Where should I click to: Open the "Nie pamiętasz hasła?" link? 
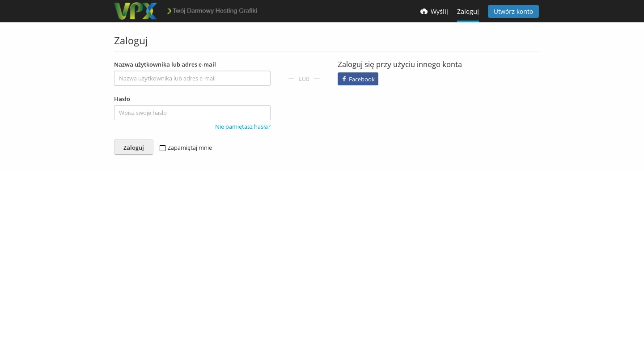pos(242,127)
